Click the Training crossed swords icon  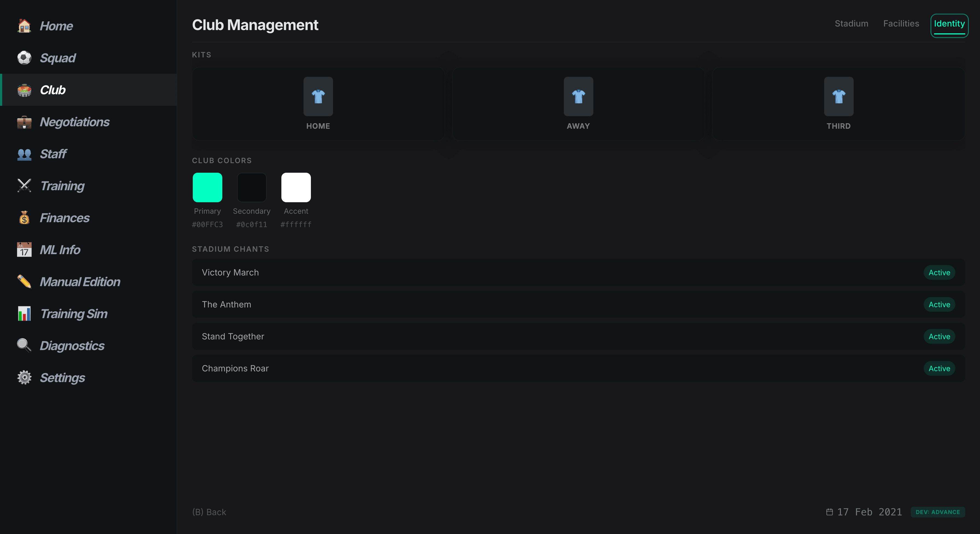click(x=24, y=186)
